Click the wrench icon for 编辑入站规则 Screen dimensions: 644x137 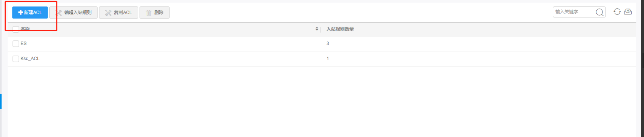59,13
